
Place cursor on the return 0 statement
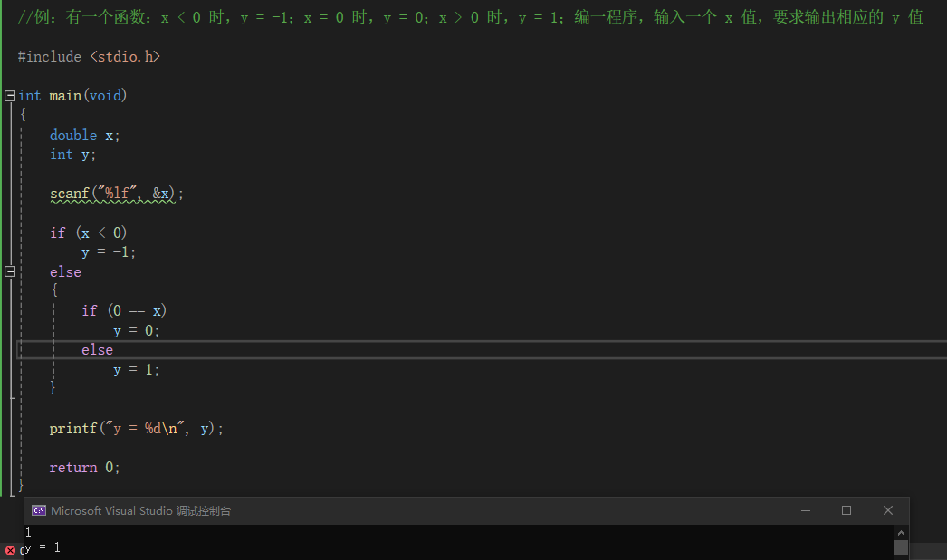[x=84, y=468]
